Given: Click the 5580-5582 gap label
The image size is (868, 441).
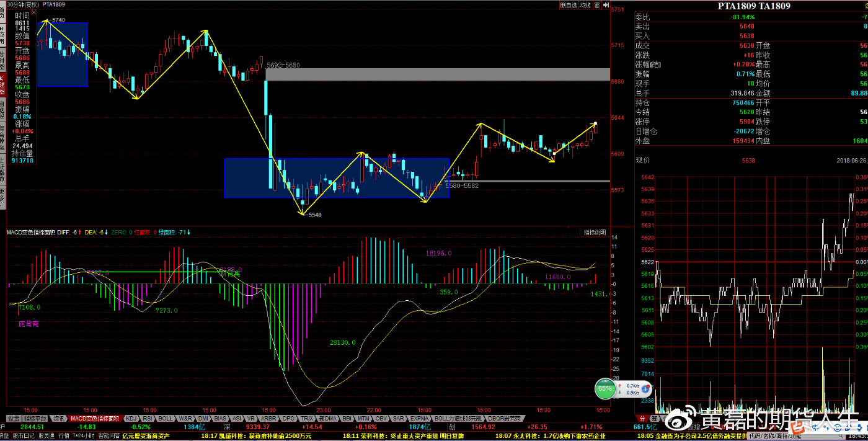Looking at the screenshot, I should tap(462, 185).
